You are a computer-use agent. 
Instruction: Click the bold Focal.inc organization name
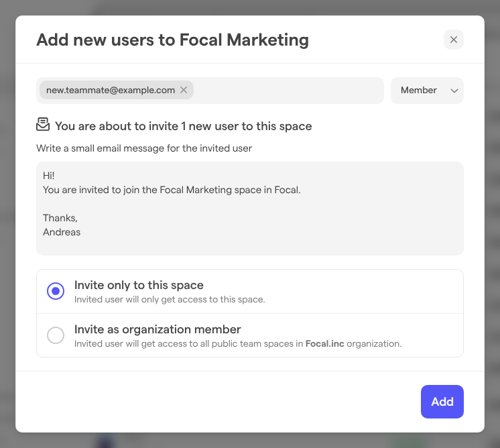pos(324,343)
